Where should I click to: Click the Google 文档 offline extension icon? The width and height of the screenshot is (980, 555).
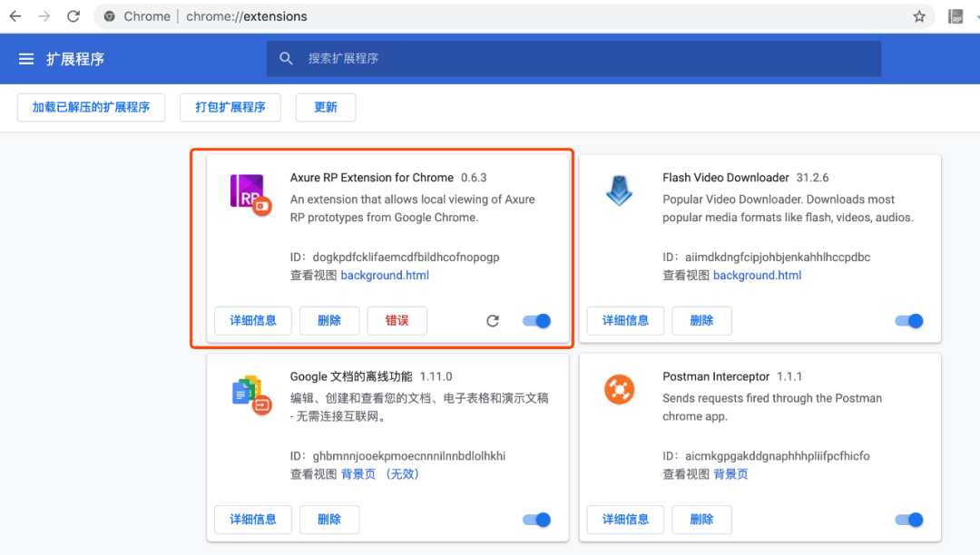click(x=250, y=394)
